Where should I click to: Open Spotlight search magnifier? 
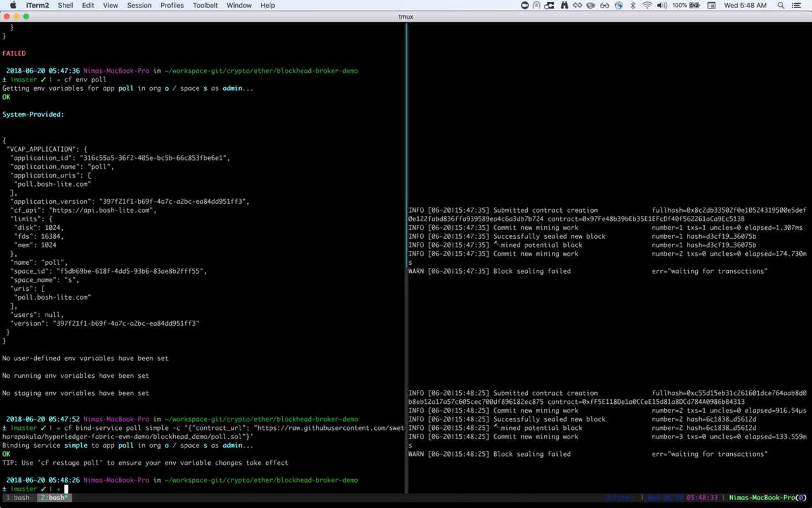pos(781,5)
